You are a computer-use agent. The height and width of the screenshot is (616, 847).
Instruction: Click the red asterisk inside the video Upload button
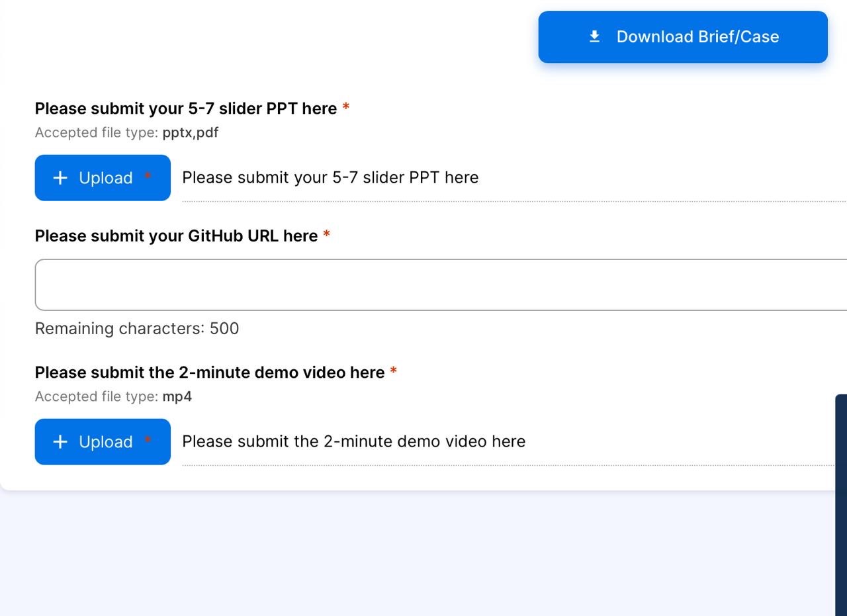coord(148,440)
